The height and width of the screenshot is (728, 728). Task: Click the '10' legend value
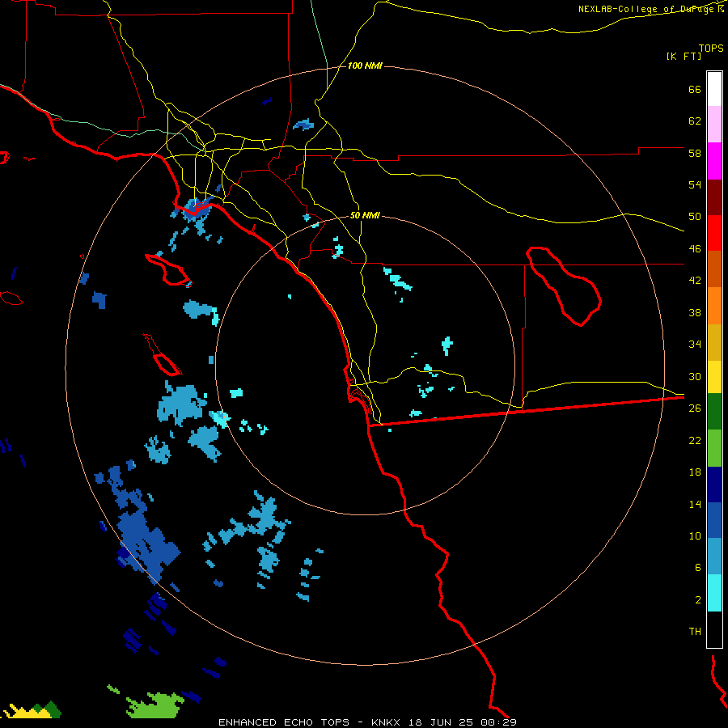[695, 535]
